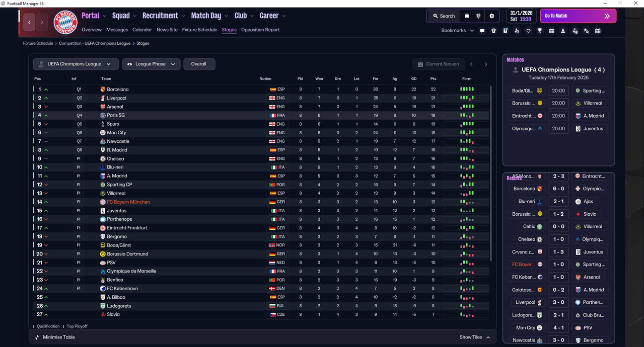The image size is (644, 347).
Task: Click the Bodø/Glimt team name in table
Action: coord(119,245)
